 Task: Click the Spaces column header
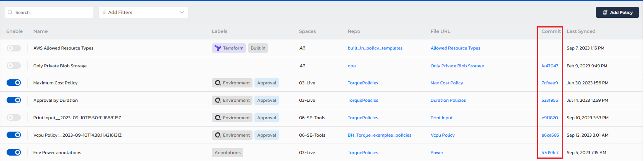pyautogui.click(x=307, y=31)
